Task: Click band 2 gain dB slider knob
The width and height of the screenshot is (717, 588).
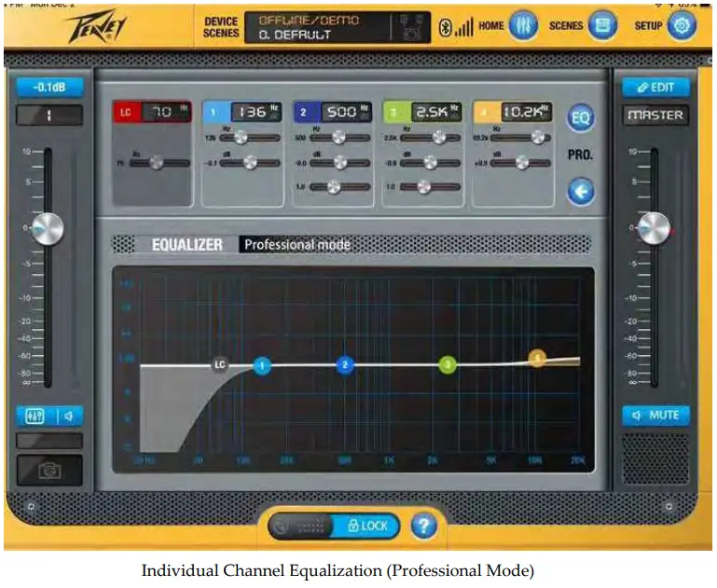Action: pos(340,162)
